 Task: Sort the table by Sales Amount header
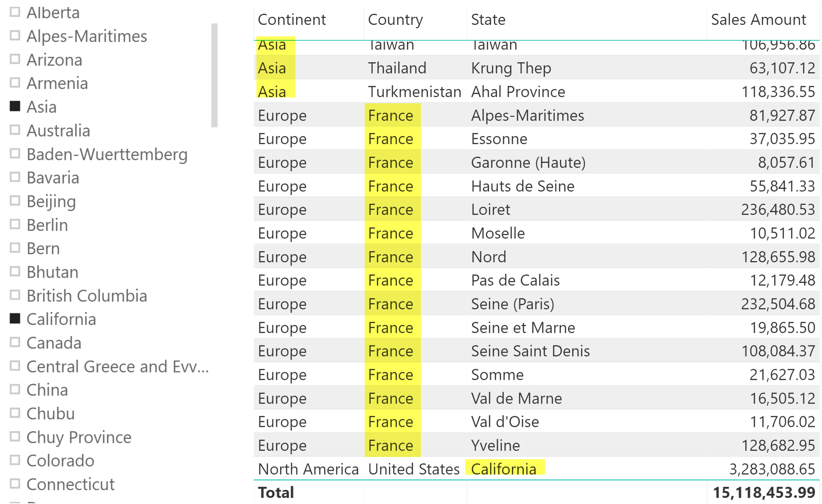(x=758, y=20)
